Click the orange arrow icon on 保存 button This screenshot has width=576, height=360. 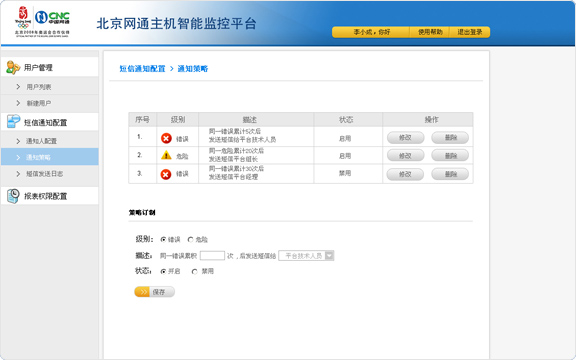coord(142,292)
